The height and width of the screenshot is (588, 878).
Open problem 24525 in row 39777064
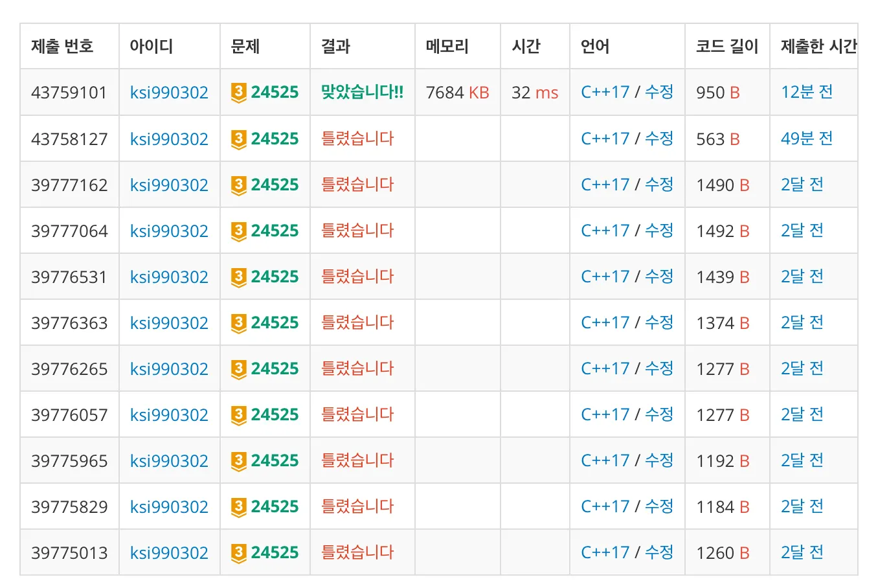point(275,231)
